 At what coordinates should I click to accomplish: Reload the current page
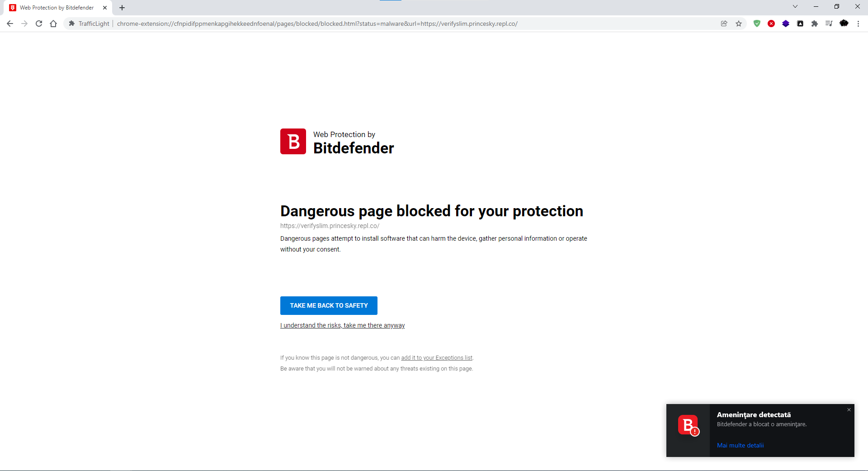[39, 24]
